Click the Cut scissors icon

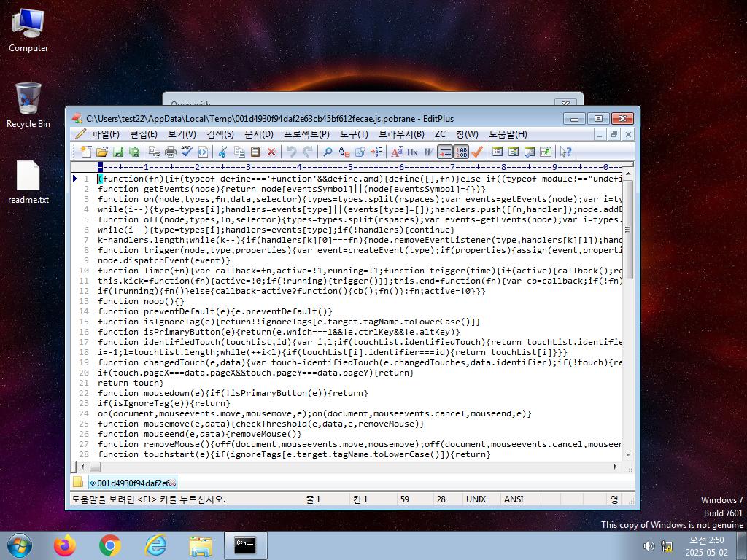(x=222, y=152)
